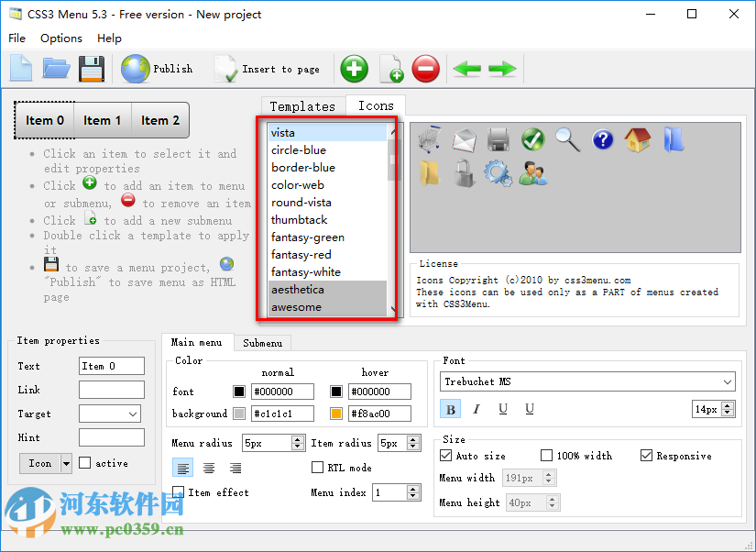Save the current menu project
The image size is (756, 552).
[91, 69]
